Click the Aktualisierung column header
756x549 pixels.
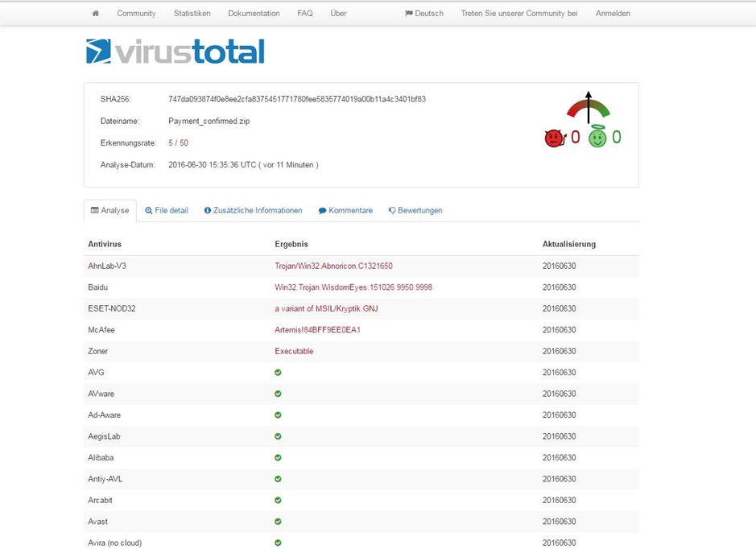point(569,244)
